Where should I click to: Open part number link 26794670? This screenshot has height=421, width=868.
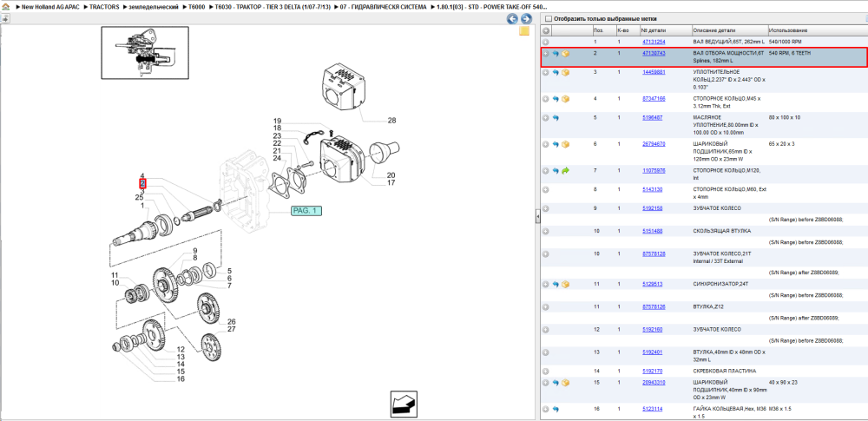coord(654,144)
